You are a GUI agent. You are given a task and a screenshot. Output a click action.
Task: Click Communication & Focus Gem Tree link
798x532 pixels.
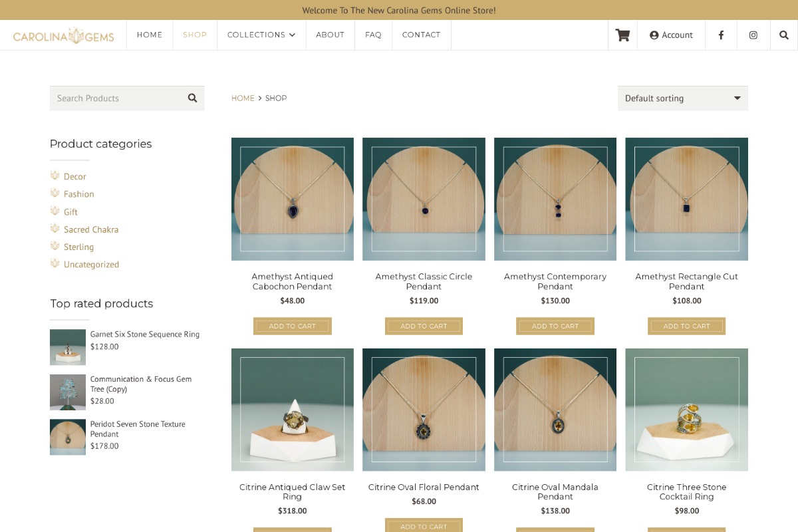[141, 384]
